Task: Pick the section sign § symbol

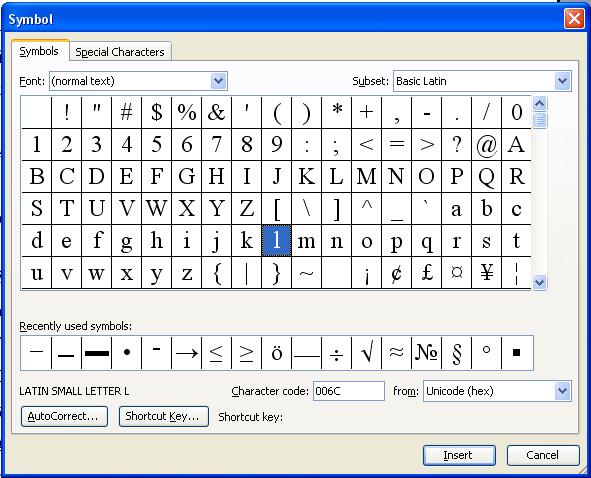Action: pyautogui.click(x=456, y=353)
